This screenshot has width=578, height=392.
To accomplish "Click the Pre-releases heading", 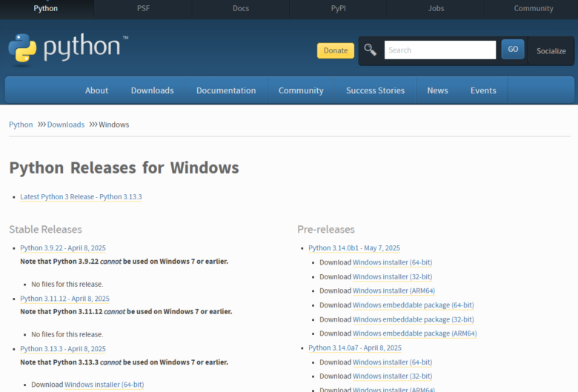I will [x=326, y=230].
